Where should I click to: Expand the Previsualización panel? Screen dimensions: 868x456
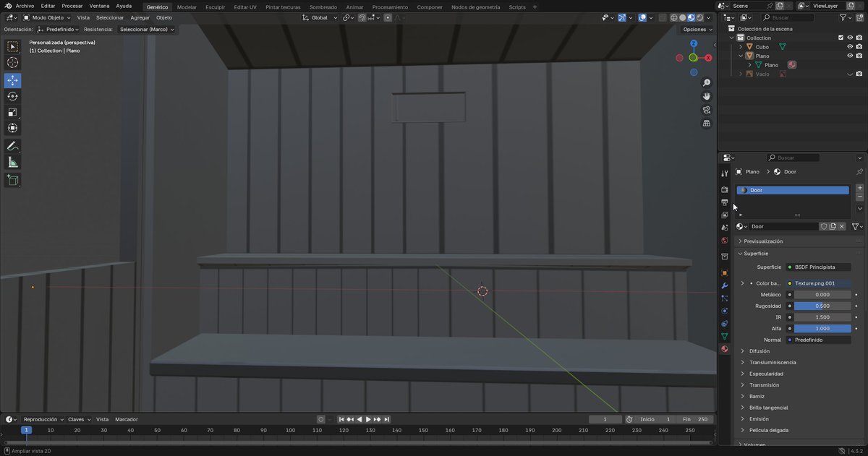tap(799, 241)
